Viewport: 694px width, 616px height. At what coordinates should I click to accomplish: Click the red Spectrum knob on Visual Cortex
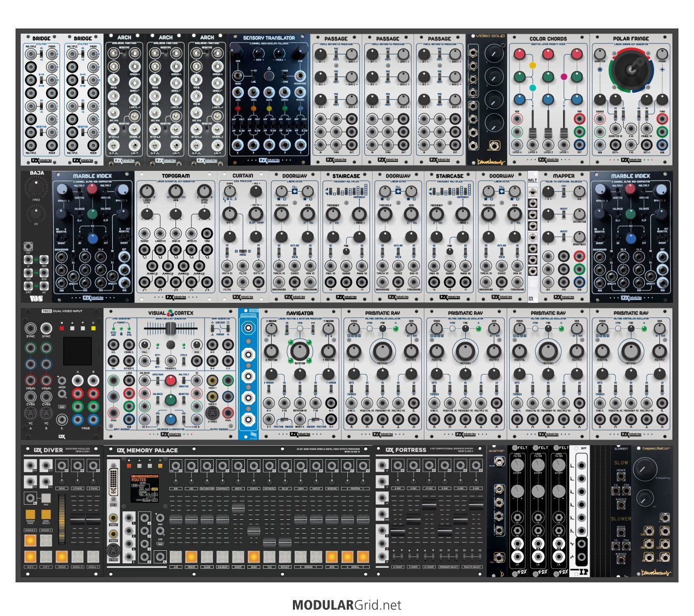170,381
